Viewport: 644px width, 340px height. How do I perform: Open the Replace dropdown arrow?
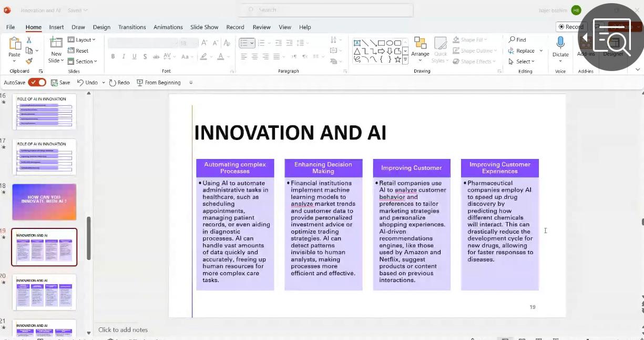pyautogui.click(x=541, y=51)
